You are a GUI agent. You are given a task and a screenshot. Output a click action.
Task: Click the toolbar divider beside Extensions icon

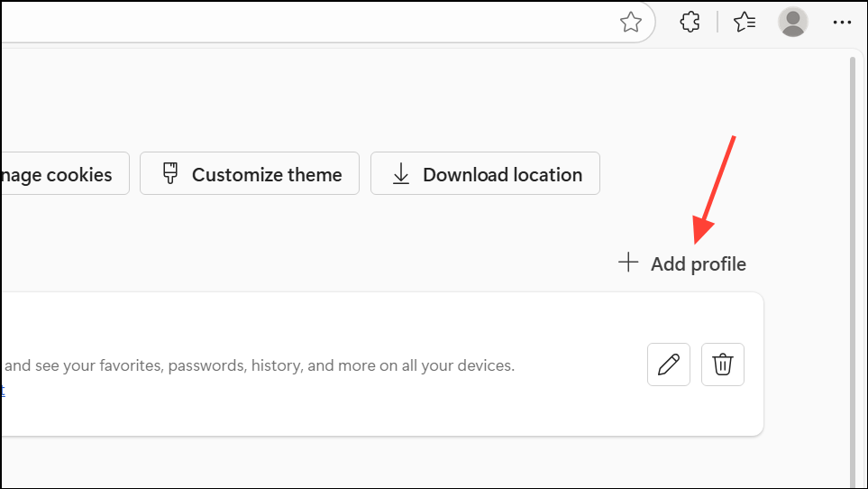717,23
